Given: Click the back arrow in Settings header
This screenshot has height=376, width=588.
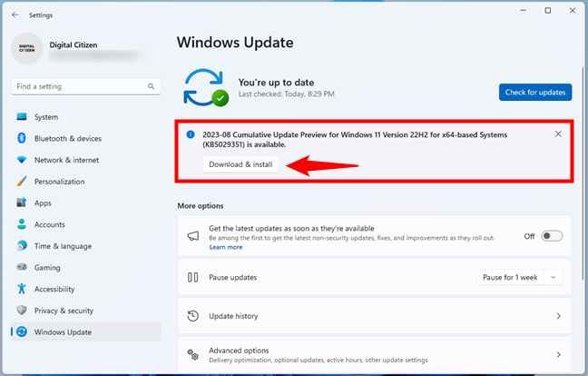Looking at the screenshot, I should [15, 15].
